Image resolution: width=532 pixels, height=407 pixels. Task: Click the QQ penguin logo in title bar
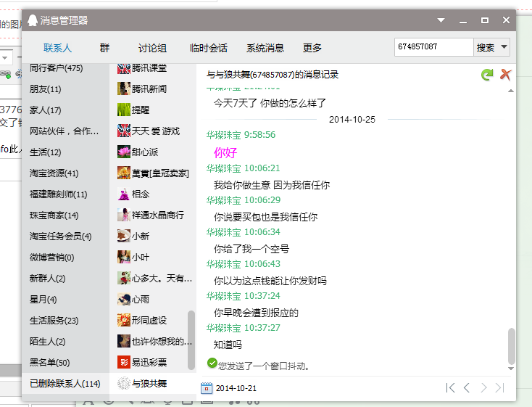(x=33, y=20)
